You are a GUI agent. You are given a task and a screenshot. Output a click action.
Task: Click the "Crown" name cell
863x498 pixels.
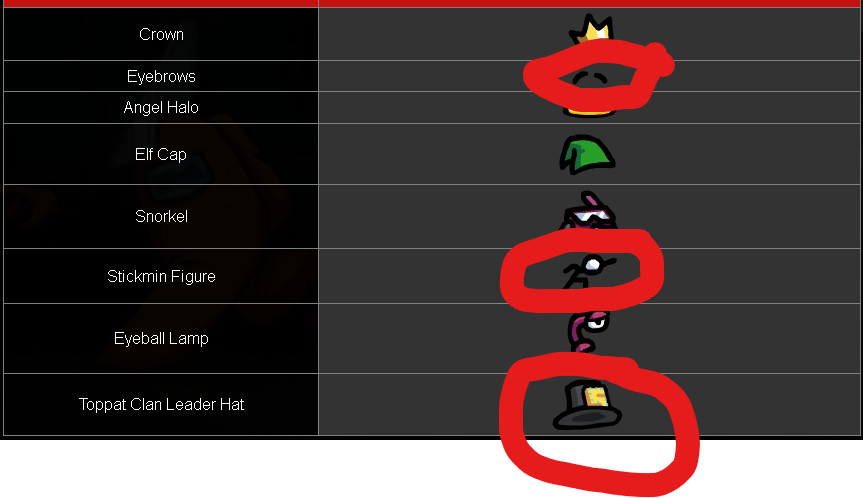point(161,34)
